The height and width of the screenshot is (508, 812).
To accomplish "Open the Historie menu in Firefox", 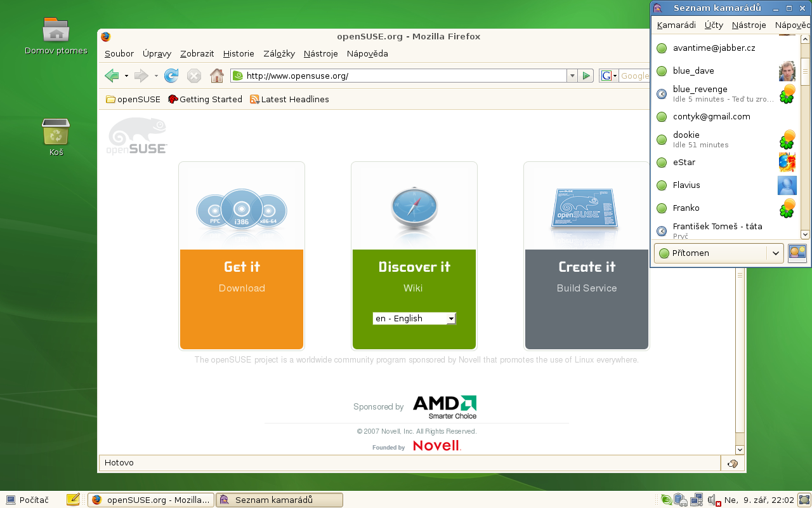I will point(239,54).
